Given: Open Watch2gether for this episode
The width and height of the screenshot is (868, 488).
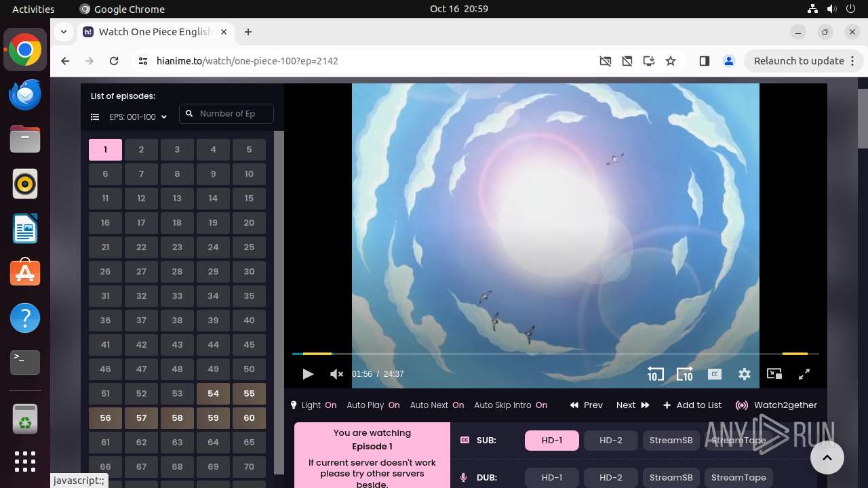Looking at the screenshot, I should pyautogui.click(x=776, y=405).
